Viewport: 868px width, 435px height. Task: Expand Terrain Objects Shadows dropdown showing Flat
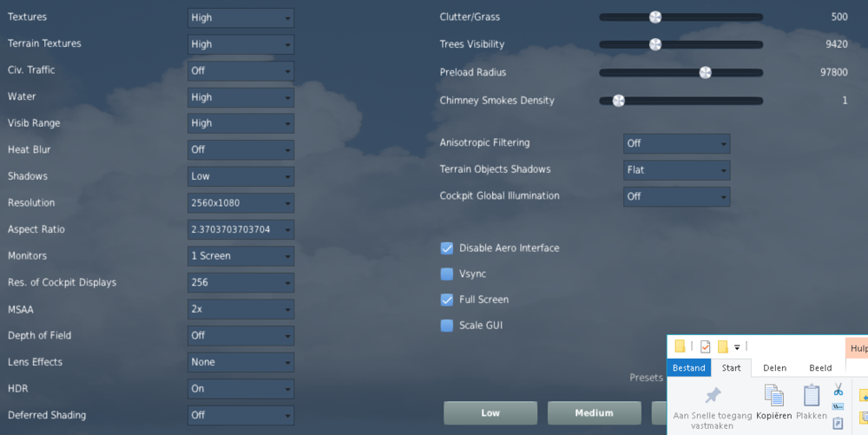[676, 170]
